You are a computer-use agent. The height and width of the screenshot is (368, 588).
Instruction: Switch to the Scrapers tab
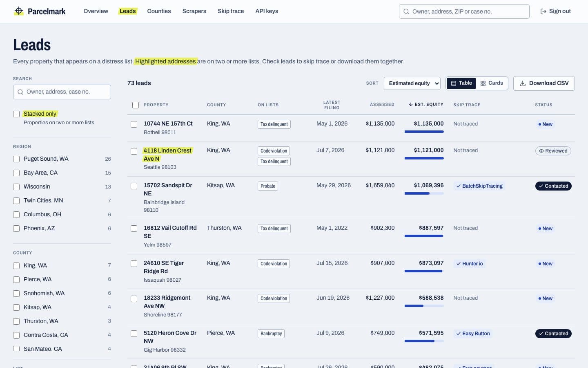(194, 11)
